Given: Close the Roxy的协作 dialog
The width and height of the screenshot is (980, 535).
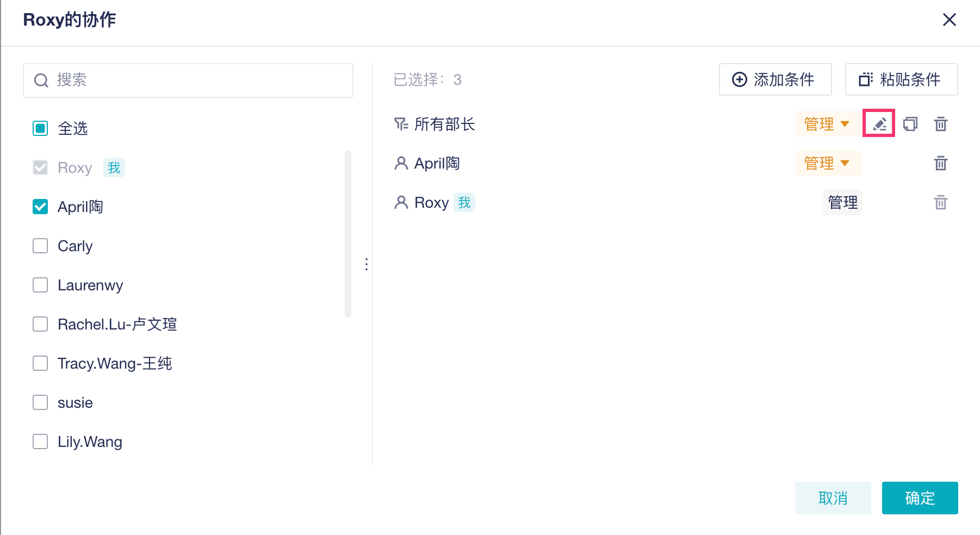Looking at the screenshot, I should pyautogui.click(x=949, y=20).
